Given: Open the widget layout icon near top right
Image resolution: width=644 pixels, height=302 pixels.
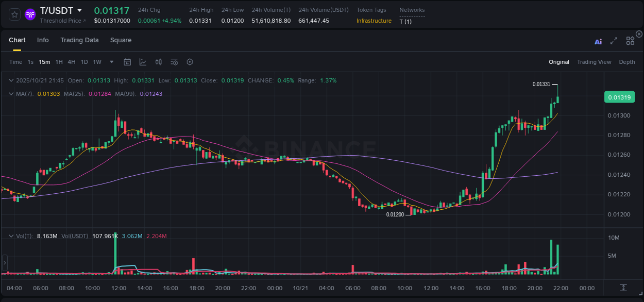Looking at the screenshot, I should [630, 40].
